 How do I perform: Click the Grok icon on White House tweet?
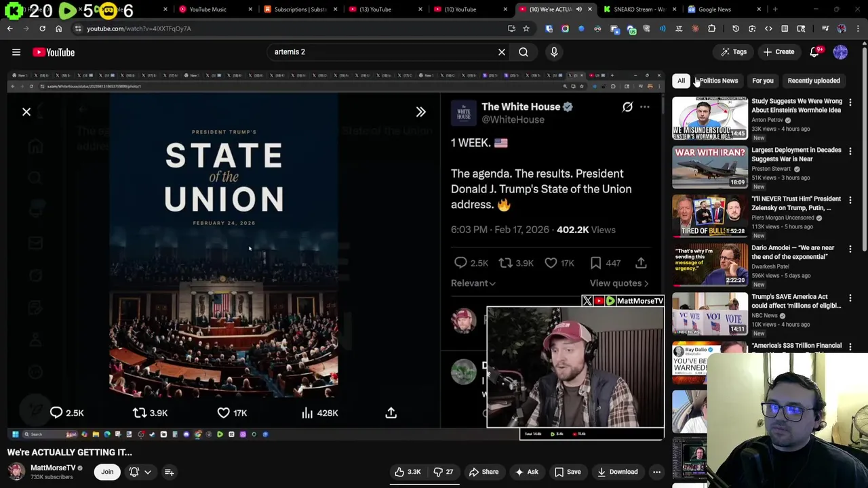click(627, 106)
